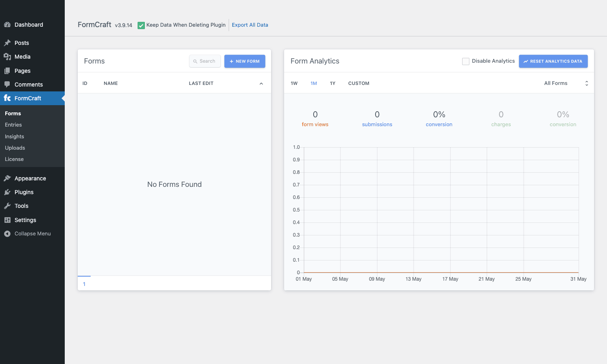This screenshot has width=607, height=364.
Task: Click the Tools wrench icon
Action: pos(7,206)
